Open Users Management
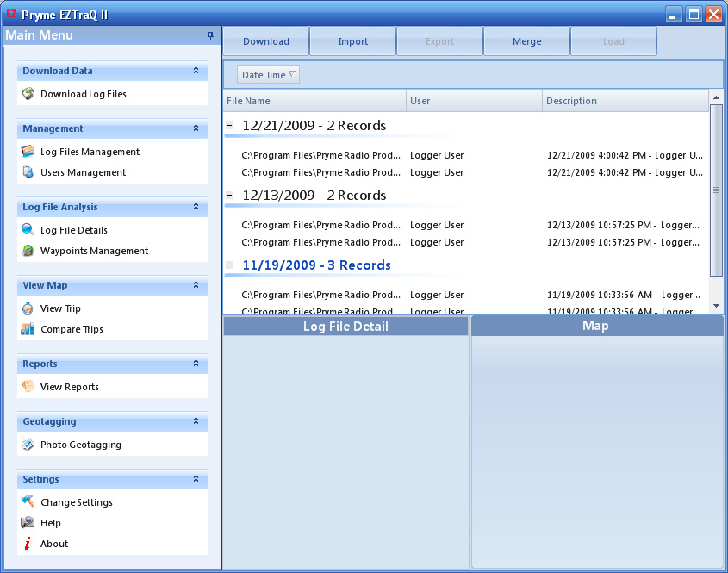728x573 pixels. tap(83, 172)
